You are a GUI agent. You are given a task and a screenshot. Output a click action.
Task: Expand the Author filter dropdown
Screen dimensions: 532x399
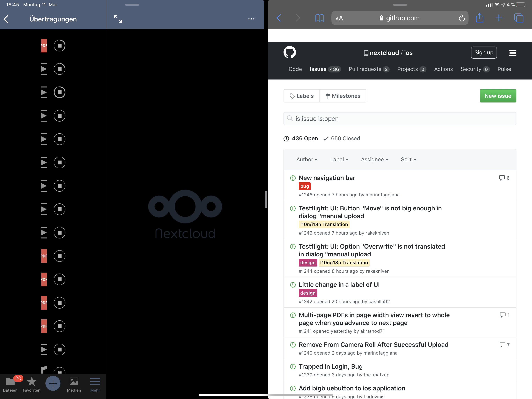(307, 159)
